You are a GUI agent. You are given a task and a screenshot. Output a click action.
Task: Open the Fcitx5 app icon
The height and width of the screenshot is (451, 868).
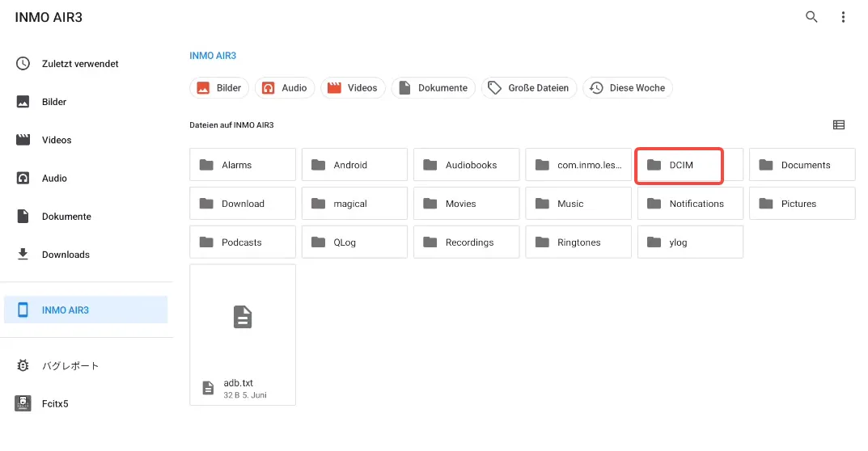click(23, 403)
